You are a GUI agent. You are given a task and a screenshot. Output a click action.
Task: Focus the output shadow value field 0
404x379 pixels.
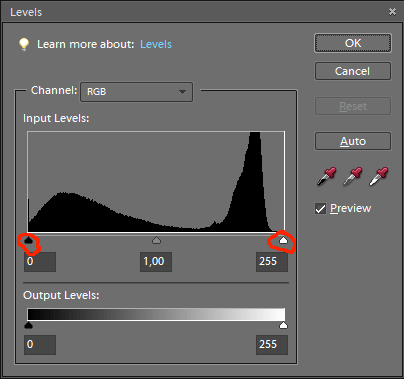click(40, 345)
